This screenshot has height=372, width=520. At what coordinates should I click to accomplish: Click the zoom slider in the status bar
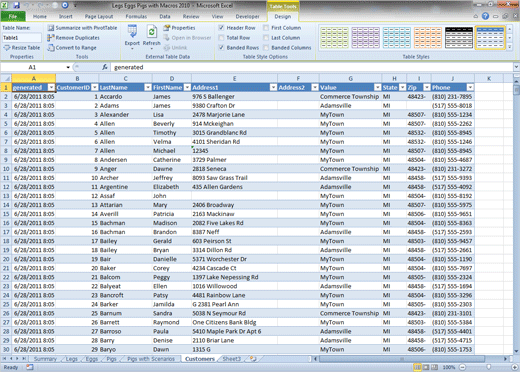tap(489, 367)
